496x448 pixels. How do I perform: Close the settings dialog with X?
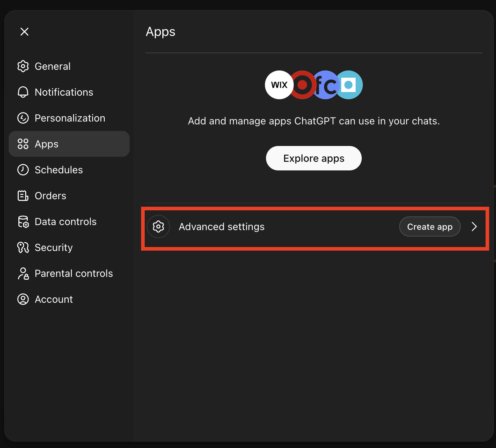click(24, 32)
